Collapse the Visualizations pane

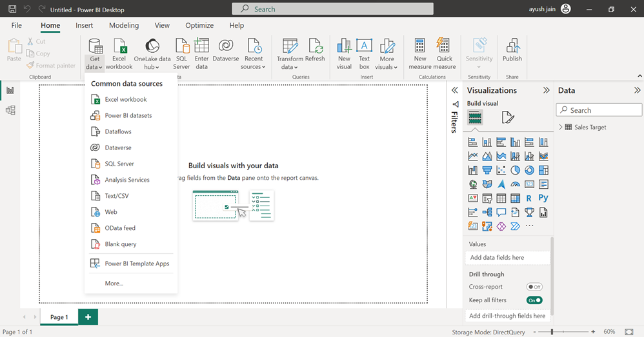(547, 90)
